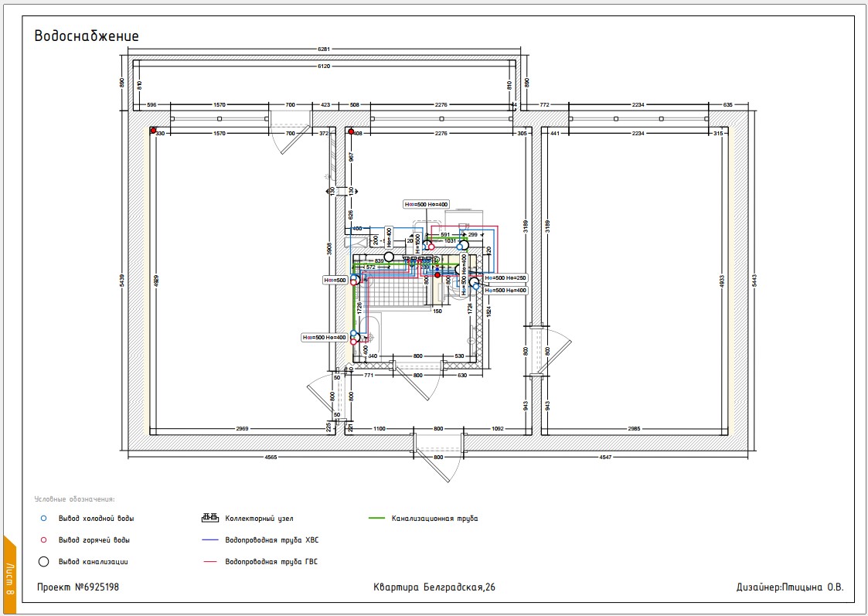Click the red dot next to dimension 330
The image size is (868, 616).
[x=153, y=131]
